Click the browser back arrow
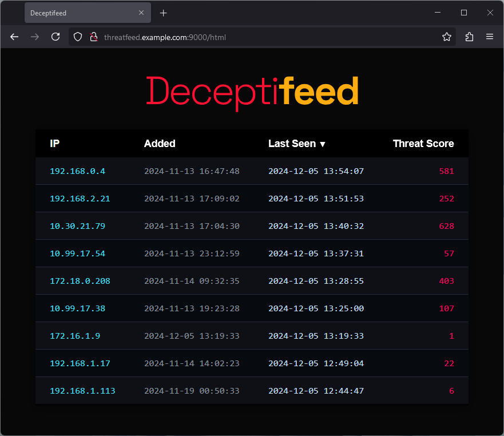The image size is (504, 436). pyautogui.click(x=14, y=37)
